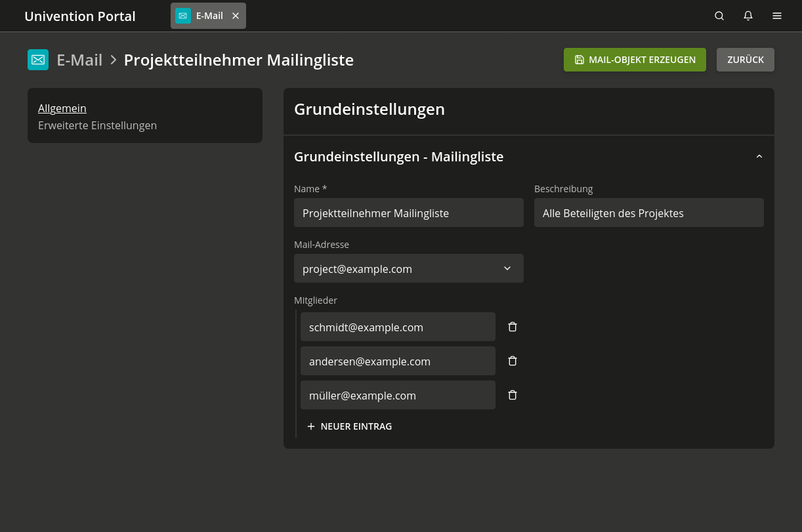Close the E-Mail tab
This screenshot has width=802, height=532.
[236, 16]
